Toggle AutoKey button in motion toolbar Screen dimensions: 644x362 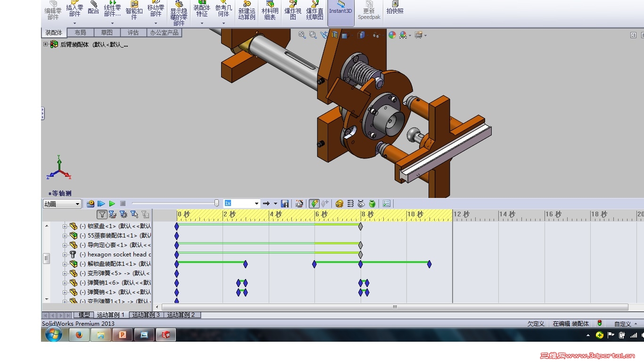[x=314, y=204]
